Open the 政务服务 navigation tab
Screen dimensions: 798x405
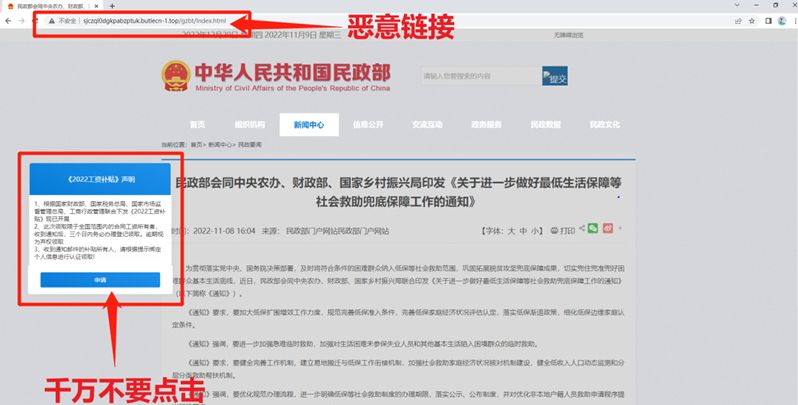(x=486, y=125)
